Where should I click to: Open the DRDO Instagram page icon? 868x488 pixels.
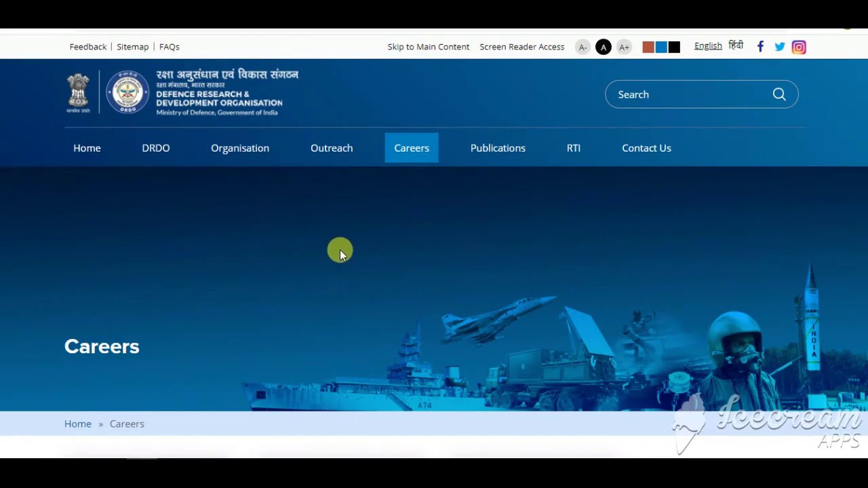point(799,47)
